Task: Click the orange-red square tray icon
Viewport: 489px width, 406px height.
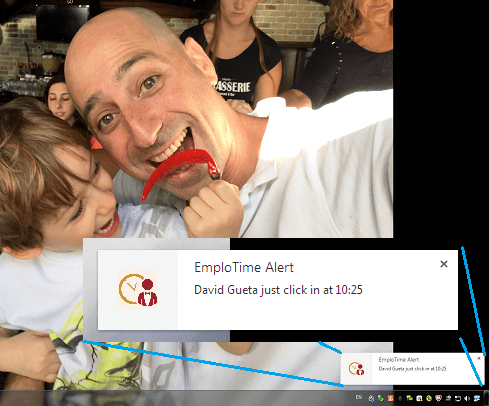Action: 390,398
